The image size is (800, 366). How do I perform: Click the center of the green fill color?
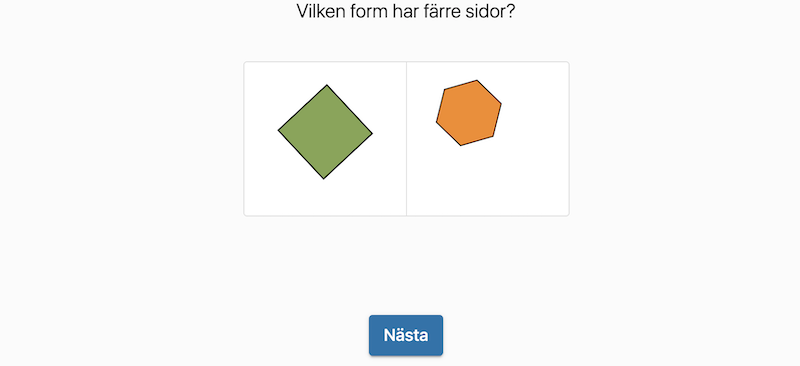click(325, 132)
